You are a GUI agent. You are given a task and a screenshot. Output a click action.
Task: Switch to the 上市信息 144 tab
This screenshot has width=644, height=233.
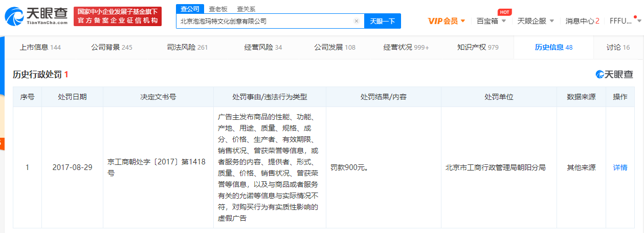tap(40, 47)
